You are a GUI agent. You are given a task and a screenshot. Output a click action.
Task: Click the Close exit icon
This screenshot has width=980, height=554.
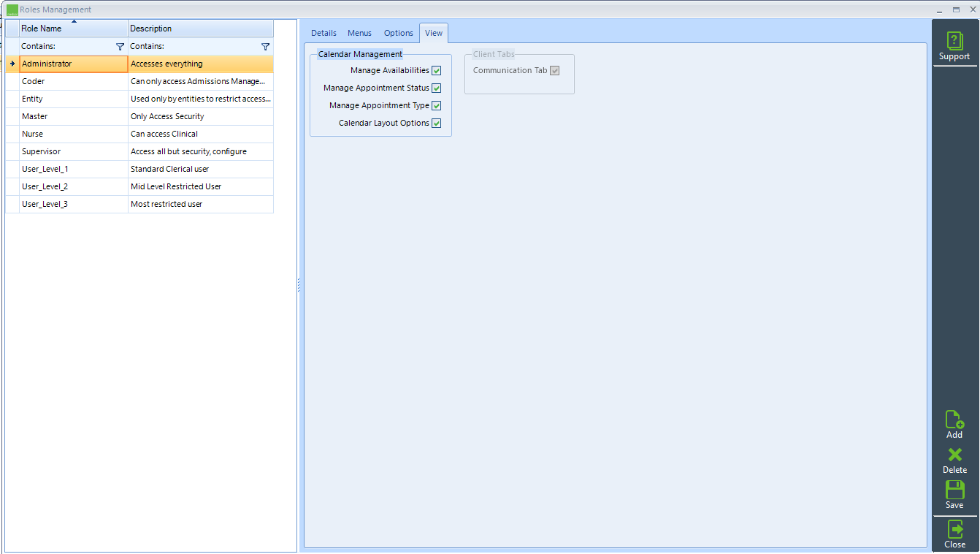pyautogui.click(x=954, y=529)
